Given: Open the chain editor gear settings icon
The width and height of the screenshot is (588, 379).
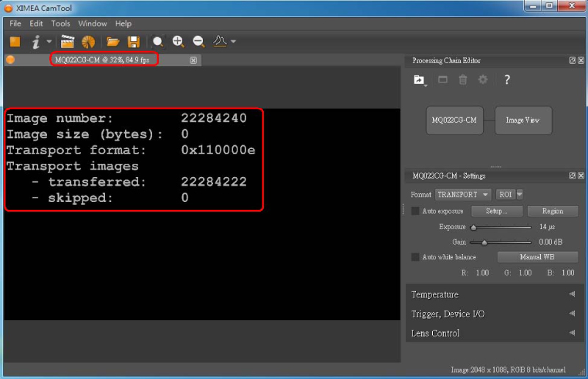Looking at the screenshot, I should (483, 79).
